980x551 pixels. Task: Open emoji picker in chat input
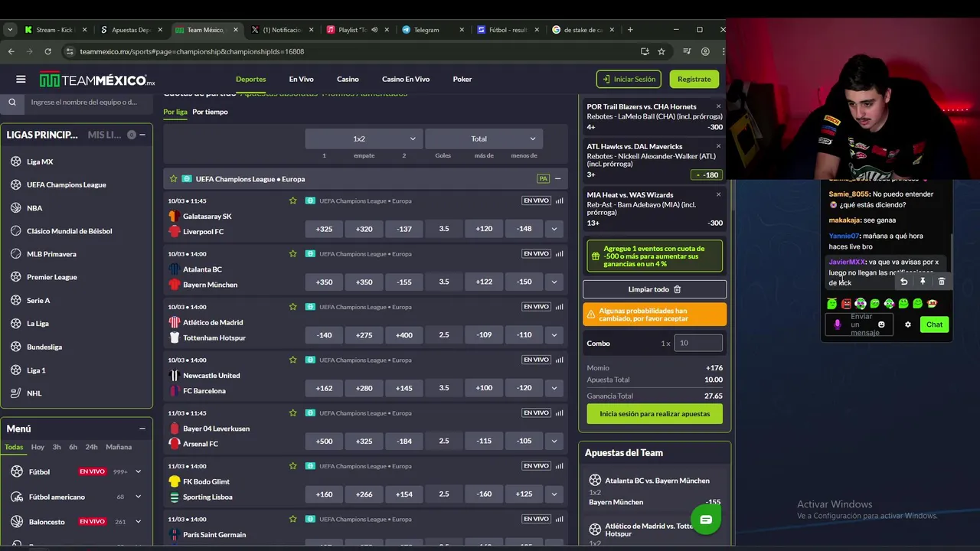point(881,324)
